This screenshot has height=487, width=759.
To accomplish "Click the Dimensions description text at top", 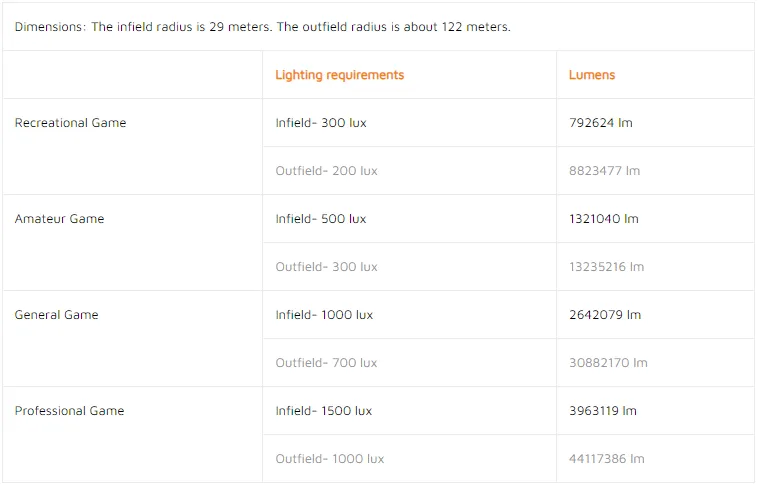I will pyautogui.click(x=262, y=27).
